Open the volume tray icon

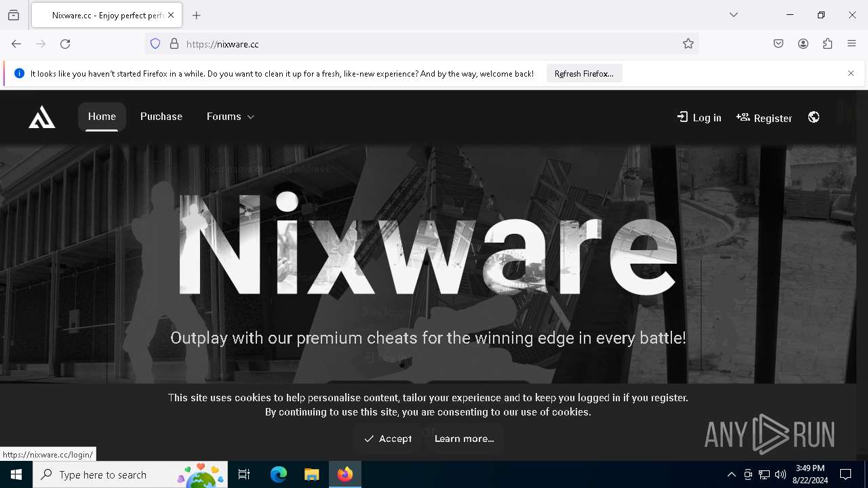tap(781, 474)
